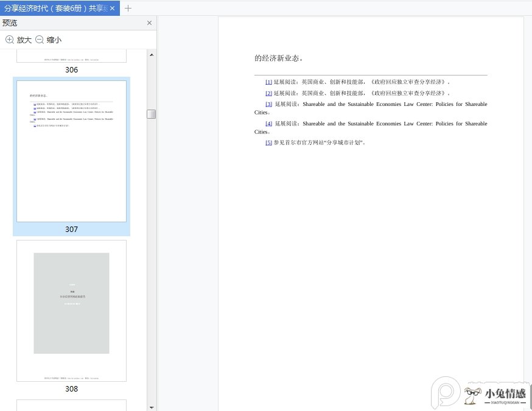Select the page 306 thumbnail strip
The height and width of the screenshot is (411, 532).
click(72, 56)
